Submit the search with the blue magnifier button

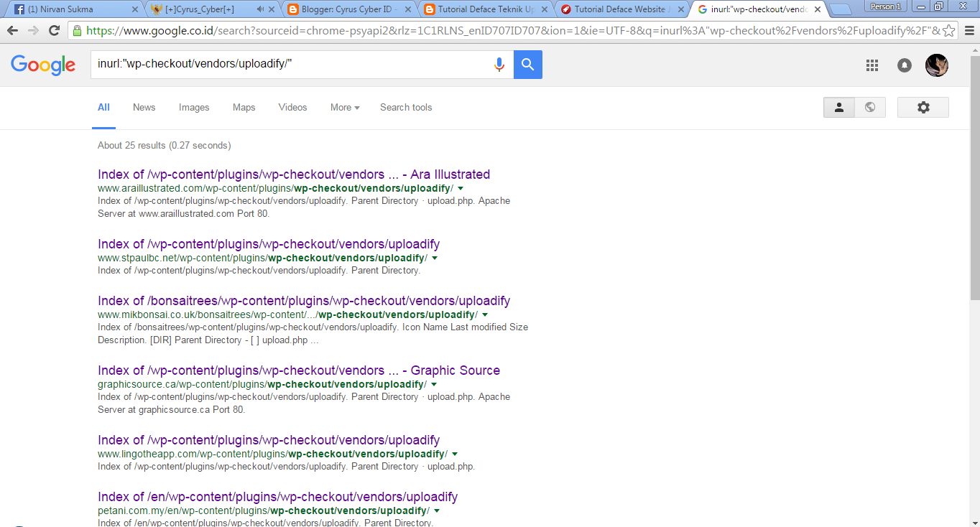pos(528,65)
